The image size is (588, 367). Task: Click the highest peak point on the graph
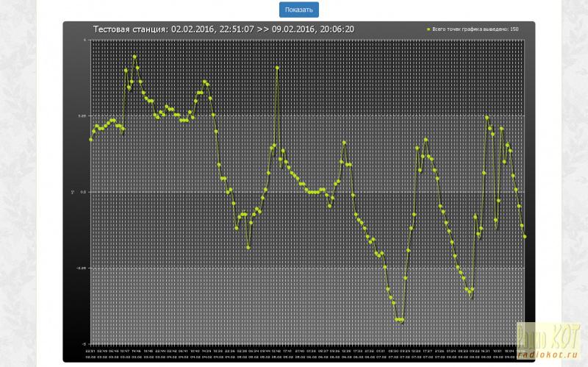[135, 57]
